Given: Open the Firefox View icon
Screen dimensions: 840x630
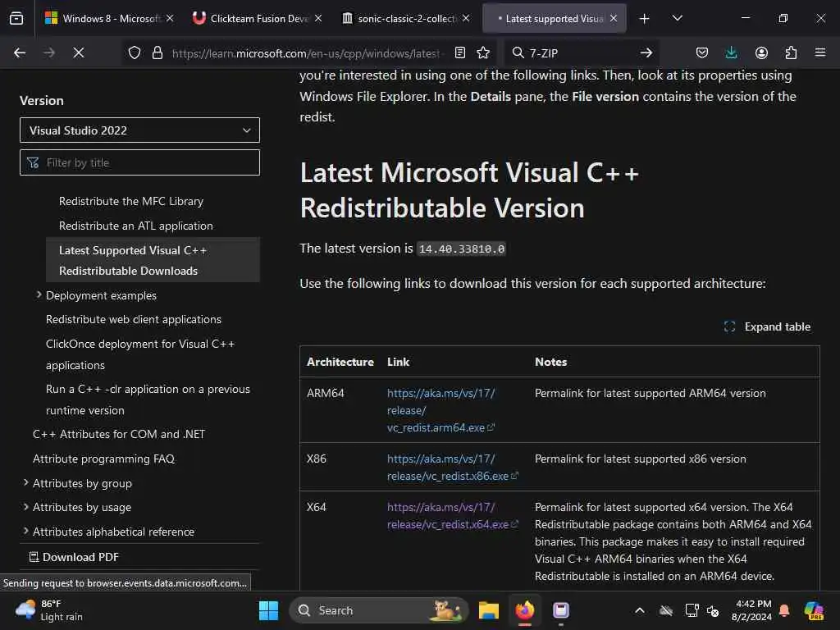Looking at the screenshot, I should coord(16,18).
